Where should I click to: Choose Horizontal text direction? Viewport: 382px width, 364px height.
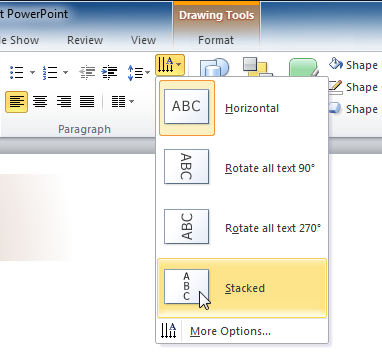[x=242, y=108]
